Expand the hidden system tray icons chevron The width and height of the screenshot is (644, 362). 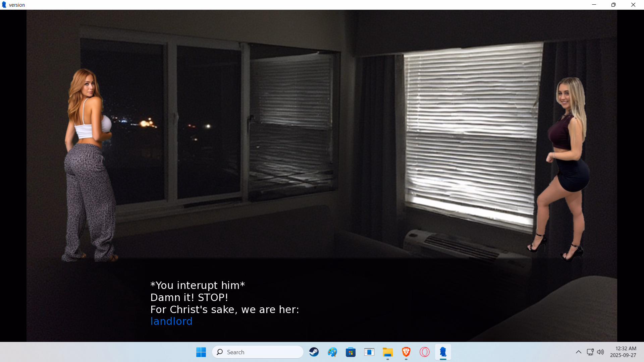point(579,352)
